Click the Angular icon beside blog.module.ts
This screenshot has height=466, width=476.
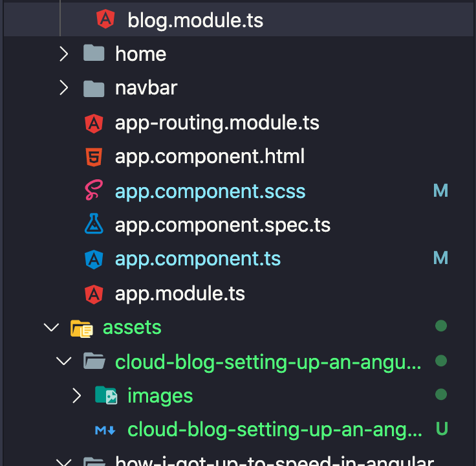click(105, 19)
